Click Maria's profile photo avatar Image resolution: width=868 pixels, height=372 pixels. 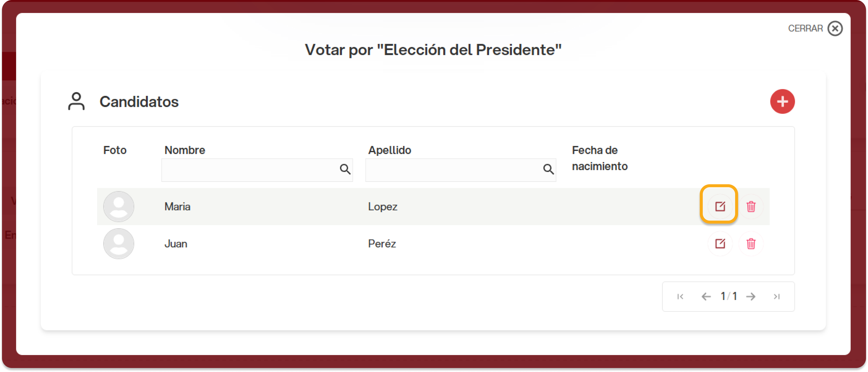[118, 206]
